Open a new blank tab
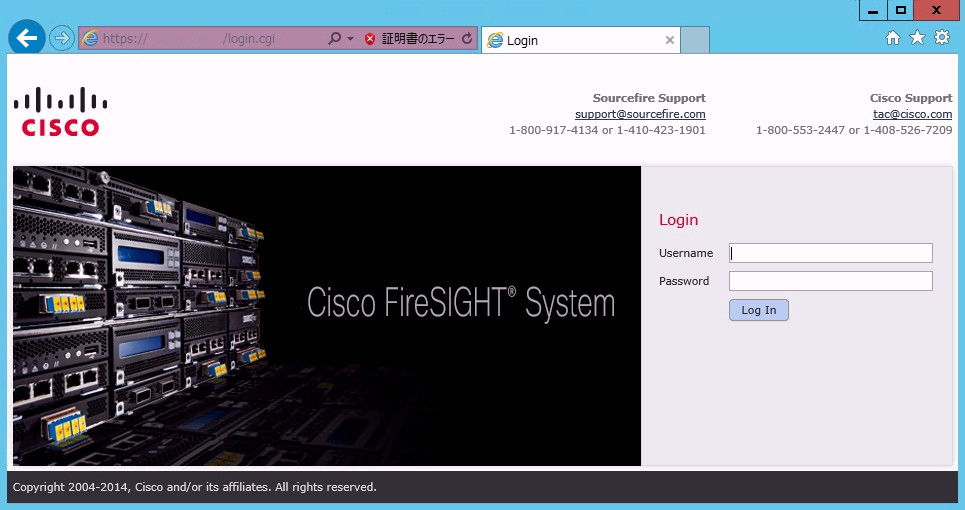 point(695,40)
